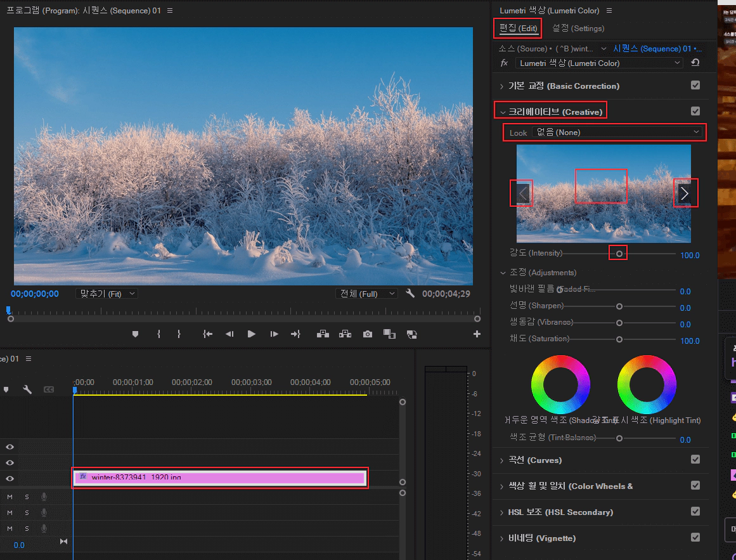This screenshot has height=560, width=736.
Task: Open the Lumetri Color panel menu icon
Action: tap(609, 10)
